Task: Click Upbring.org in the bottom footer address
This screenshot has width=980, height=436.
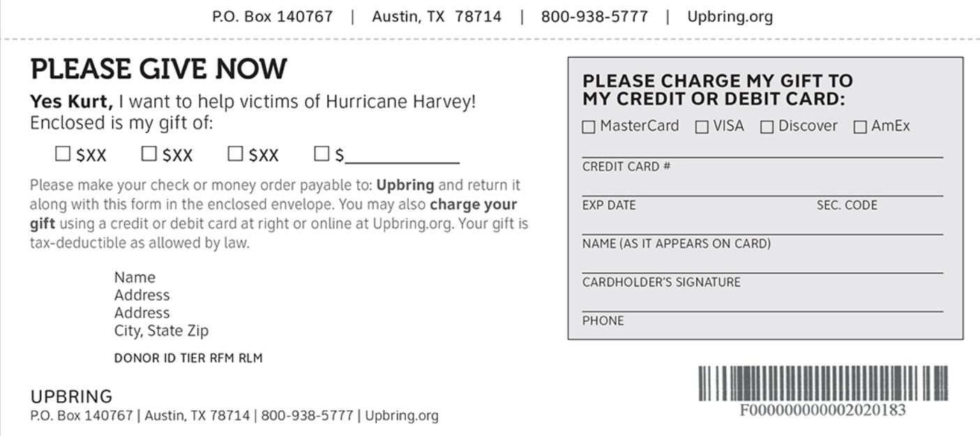Action: click(x=402, y=416)
